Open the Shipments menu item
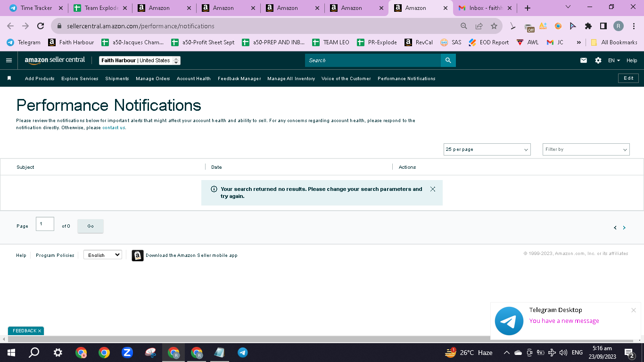This screenshot has height=362, width=644. [x=117, y=79]
